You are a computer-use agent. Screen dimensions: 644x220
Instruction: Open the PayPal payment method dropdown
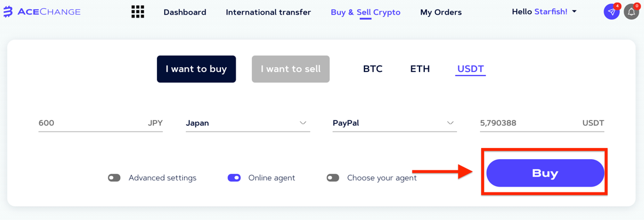pos(395,123)
